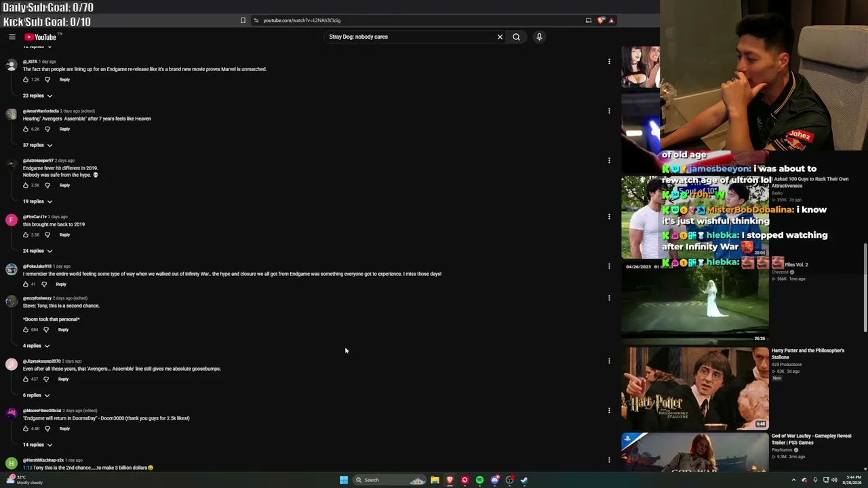Dislike the @Astrokeeper97 comment
Screen dimensions: 868x488
click(x=47, y=185)
